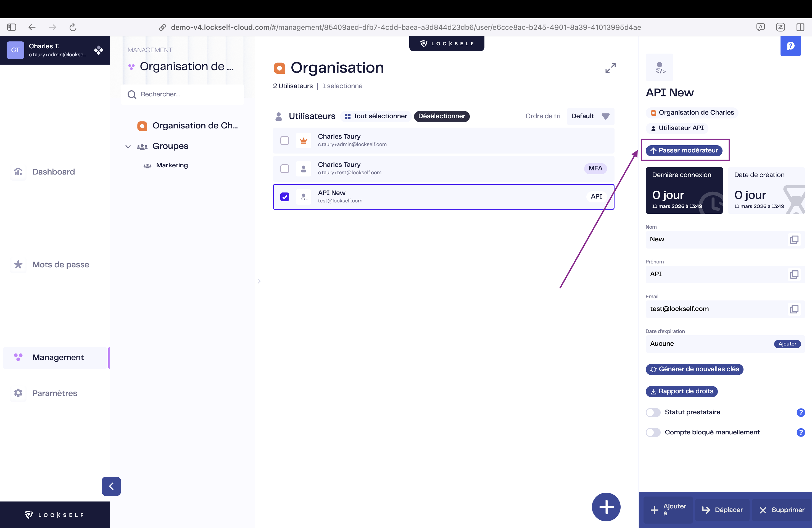The image size is (812, 528).
Task: Open help for Compte bloqué manuellement
Action: [x=801, y=432]
